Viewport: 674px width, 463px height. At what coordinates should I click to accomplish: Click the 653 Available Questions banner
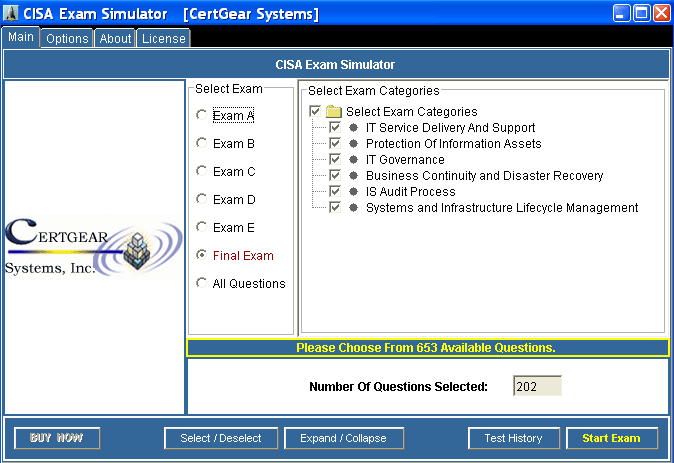[x=428, y=347]
